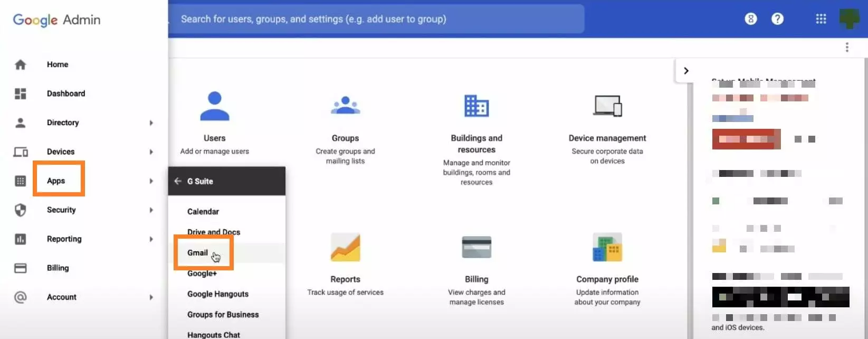Click the Dashboard tiles icon
868x339 pixels.
tap(20, 93)
